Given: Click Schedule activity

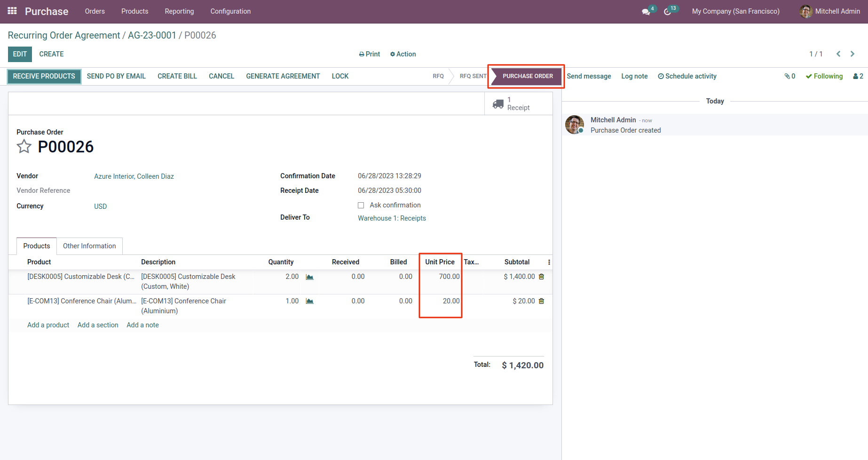Looking at the screenshot, I should [x=687, y=76].
